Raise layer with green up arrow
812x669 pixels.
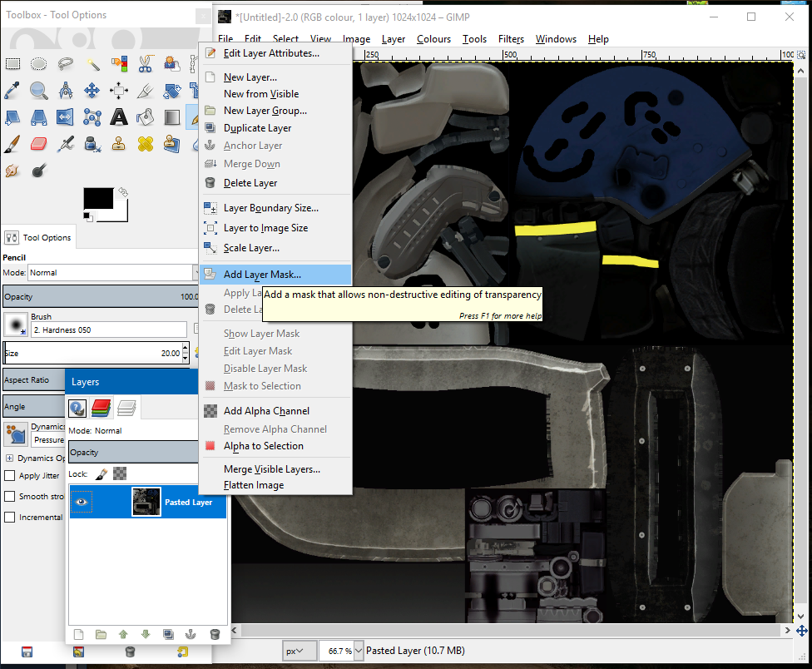(123, 634)
